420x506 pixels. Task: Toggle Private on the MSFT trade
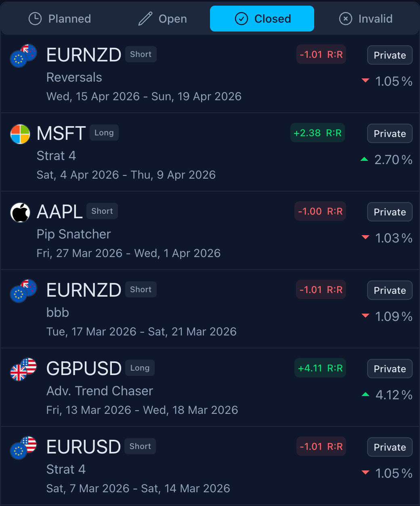point(390,133)
